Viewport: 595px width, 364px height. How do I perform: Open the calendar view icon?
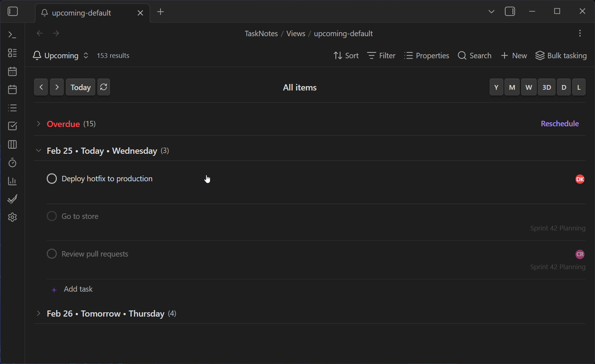click(x=12, y=71)
